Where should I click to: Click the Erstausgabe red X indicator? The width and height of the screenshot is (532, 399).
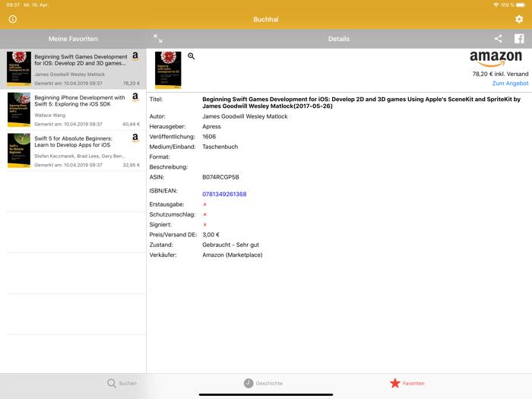204,204
